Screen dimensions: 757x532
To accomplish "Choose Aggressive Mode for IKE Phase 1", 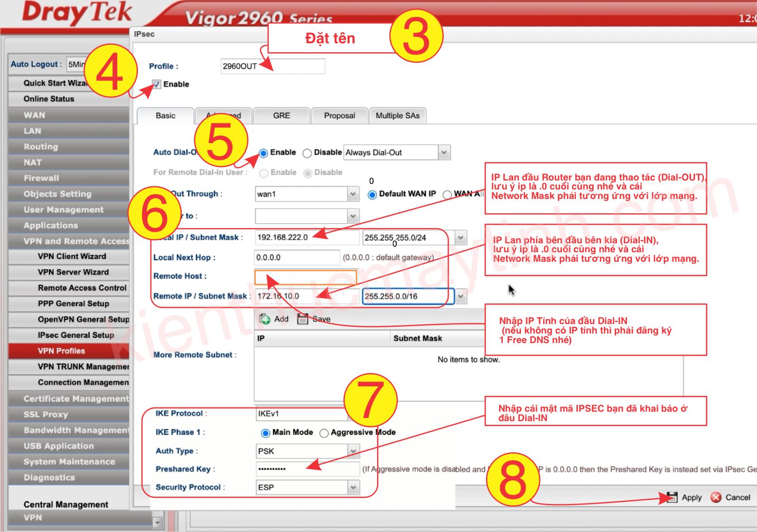I will pos(324,433).
